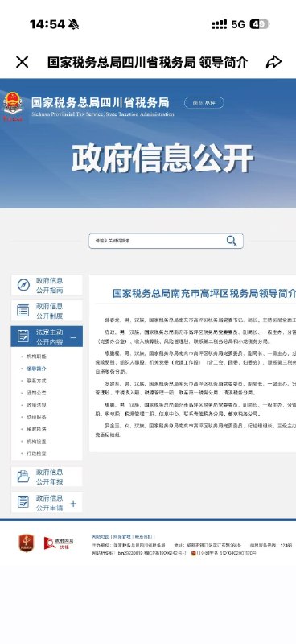Tap the share arrow icon
The height and width of the screenshot is (644, 296).
point(273,62)
